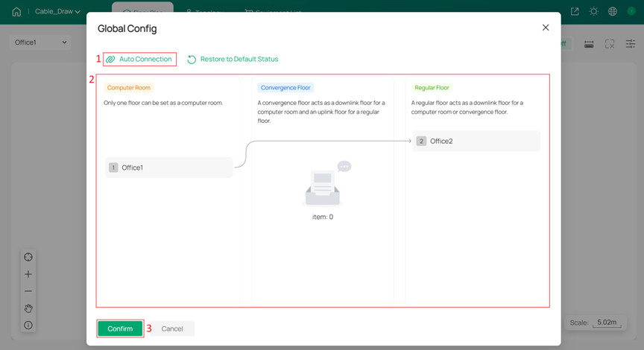The height and width of the screenshot is (350, 644).
Task: Open the Office1 floor selector dropdown
Action: pos(40,42)
